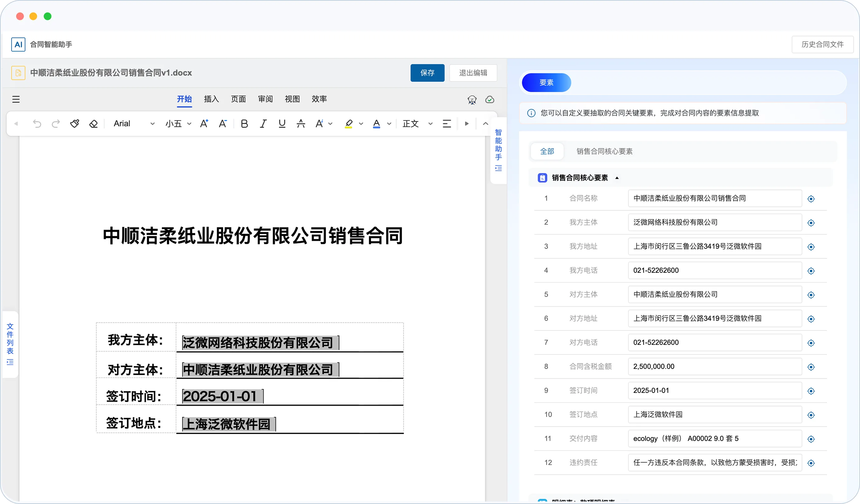Toggle italic formatting
The height and width of the screenshot is (504, 860).
(263, 124)
